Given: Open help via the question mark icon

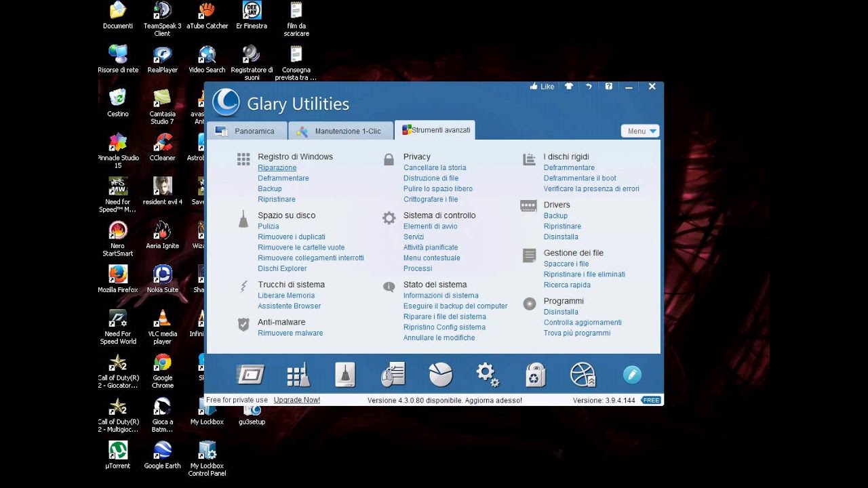Looking at the screenshot, I should click(609, 87).
